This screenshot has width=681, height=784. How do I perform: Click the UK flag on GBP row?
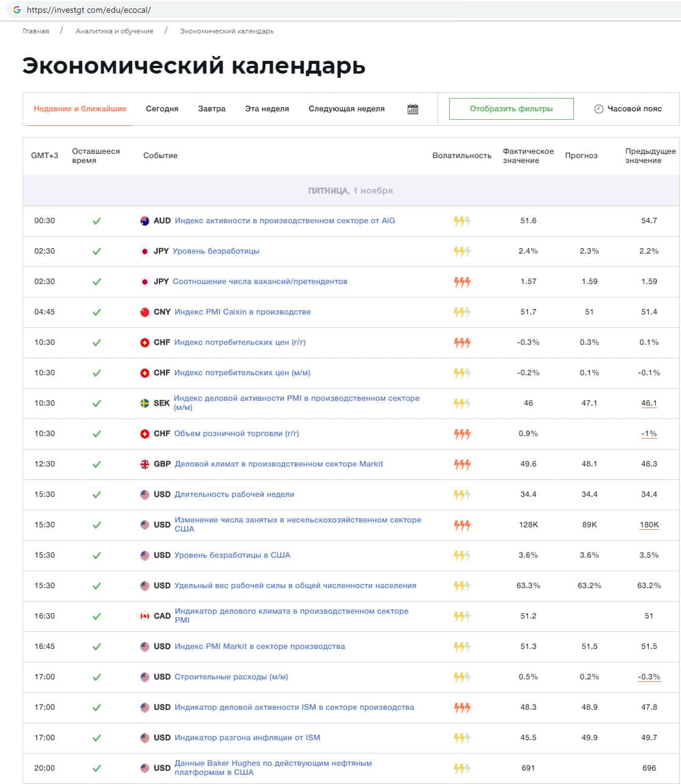pos(145,464)
